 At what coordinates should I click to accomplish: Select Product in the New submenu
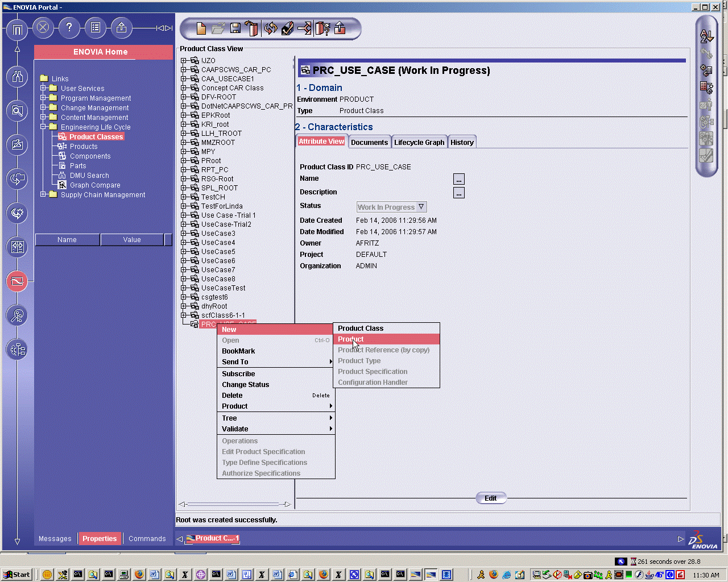[386, 339]
